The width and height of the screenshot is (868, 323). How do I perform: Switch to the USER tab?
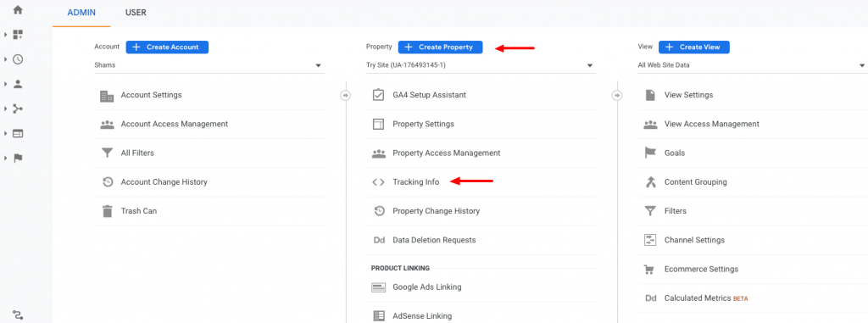(x=136, y=12)
